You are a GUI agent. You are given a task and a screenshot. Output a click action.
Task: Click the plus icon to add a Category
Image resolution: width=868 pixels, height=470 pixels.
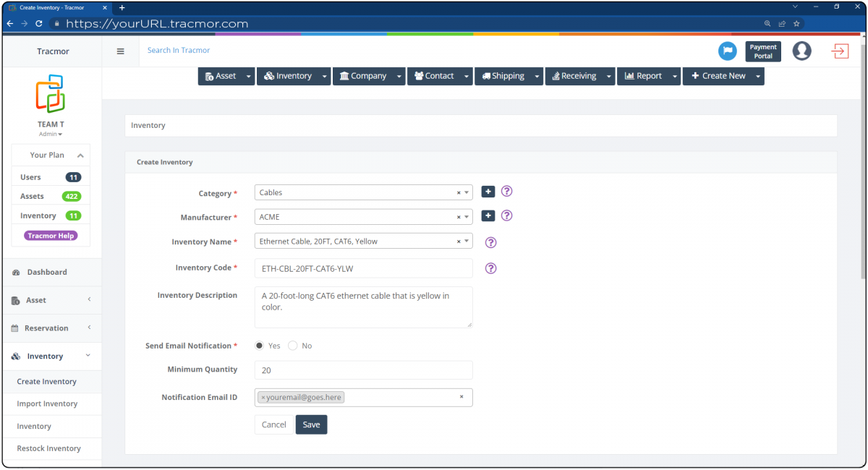pos(488,192)
